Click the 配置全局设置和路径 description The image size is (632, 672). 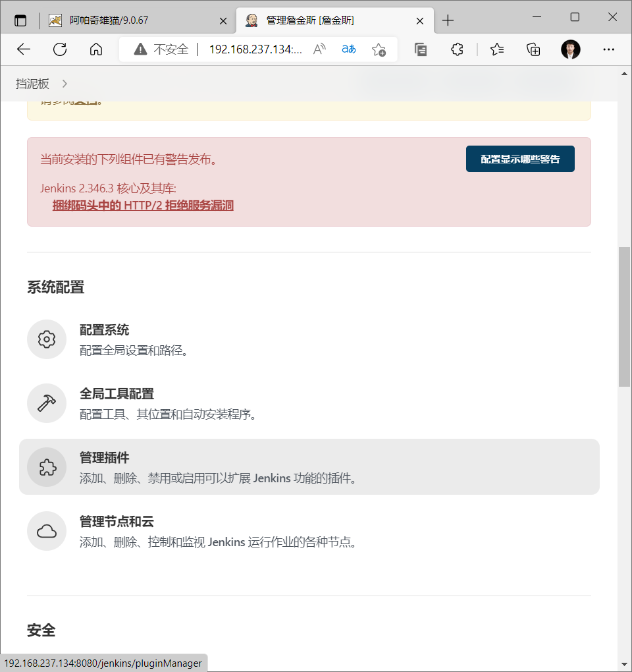134,350
